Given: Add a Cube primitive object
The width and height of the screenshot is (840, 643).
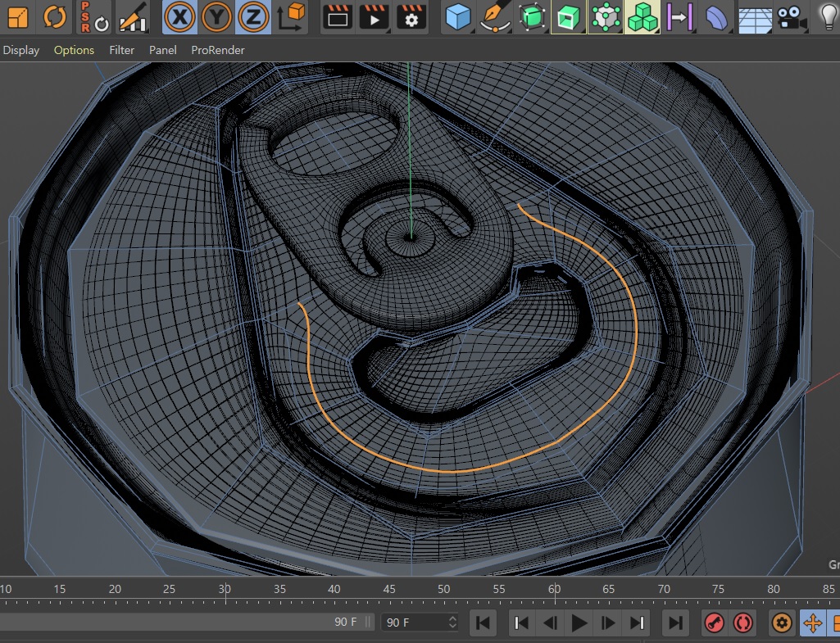Looking at the screenshot, I should click(x=459, y=16).
